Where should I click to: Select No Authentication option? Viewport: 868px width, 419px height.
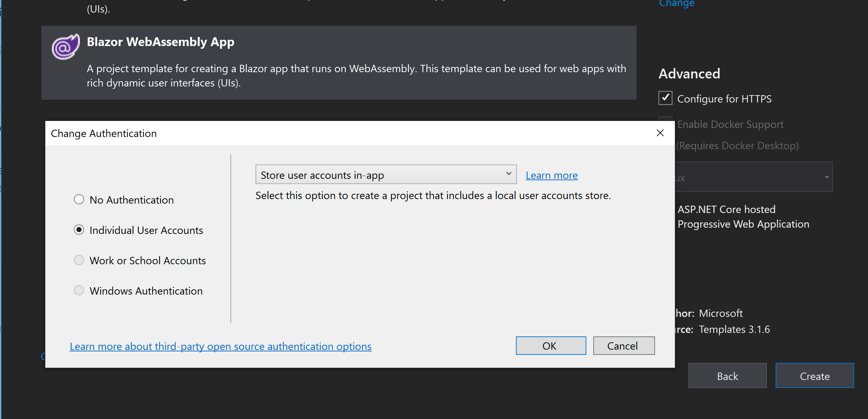(x=79, y=199)
